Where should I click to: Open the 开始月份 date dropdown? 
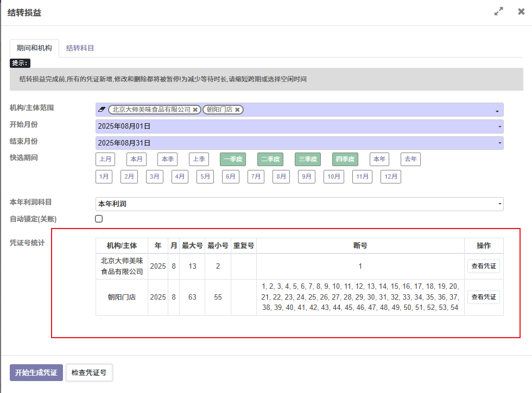click(499, 126)
